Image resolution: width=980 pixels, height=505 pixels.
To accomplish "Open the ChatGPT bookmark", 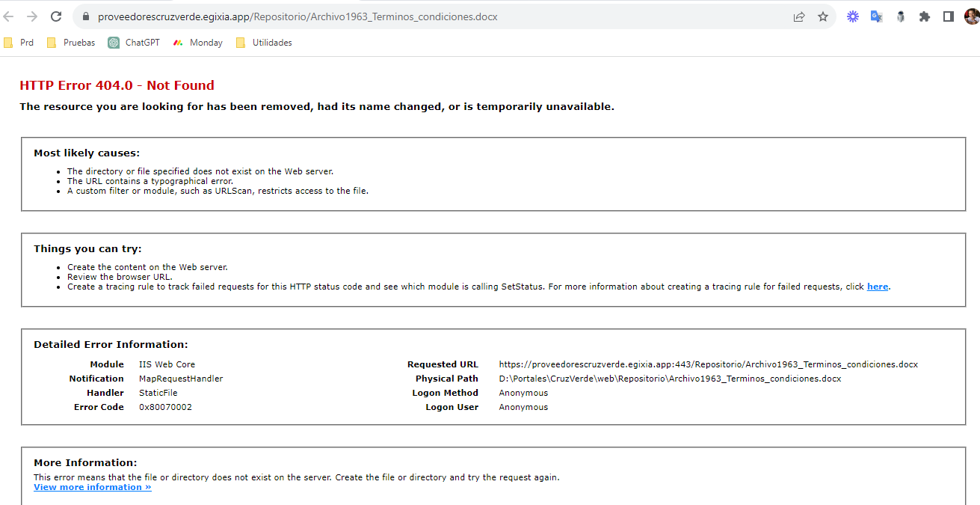I will coord(134,43).
